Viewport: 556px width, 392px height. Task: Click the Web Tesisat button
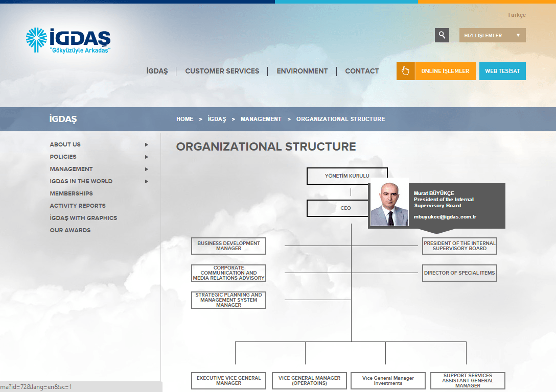coord(502,71)
